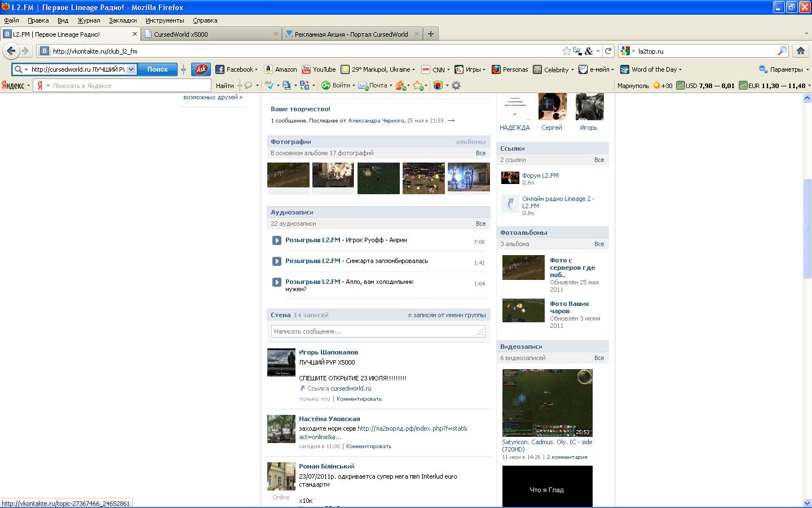Click the Firefox Home icon
Viewport: 812px width, 508px height.
[800, 51]
